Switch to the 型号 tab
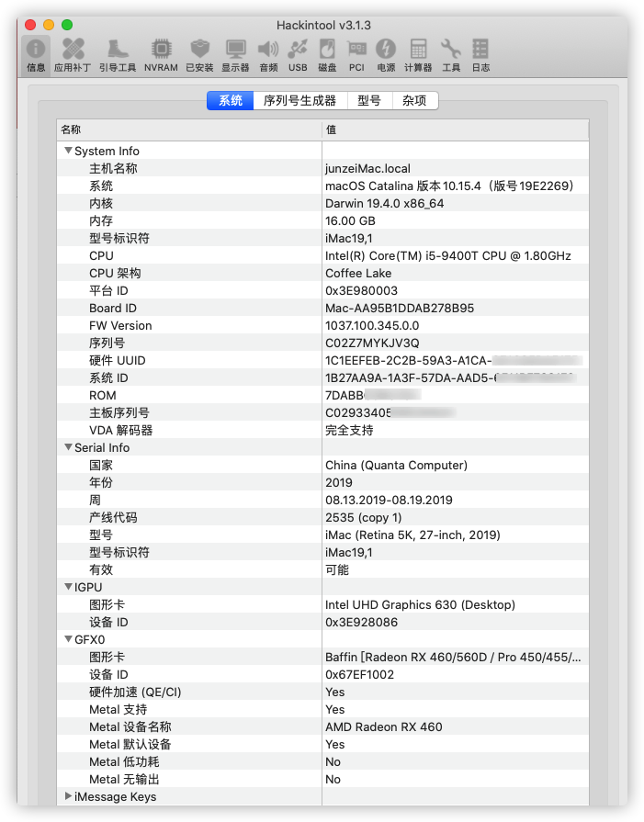The height and width of the screenshot is (822, 644). (369, 101)
